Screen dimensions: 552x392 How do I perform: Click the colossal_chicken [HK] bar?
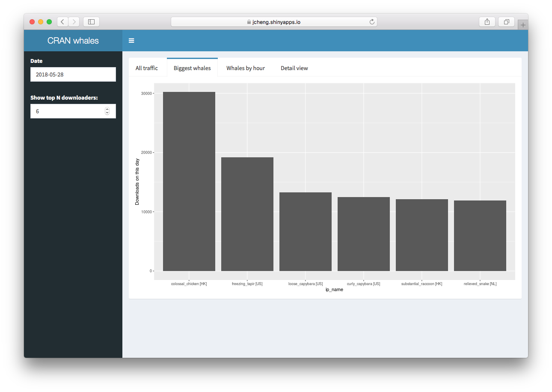pyautogui.click(x=189, y=181)
